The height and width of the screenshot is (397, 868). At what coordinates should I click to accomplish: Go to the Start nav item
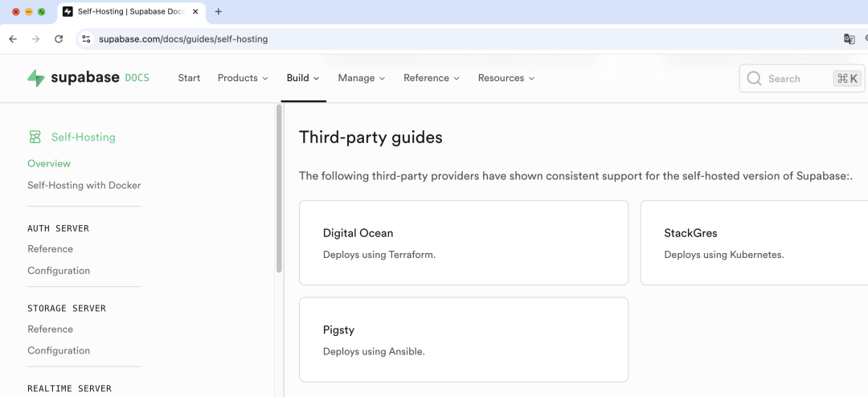pyautogui.click(x=189, y=78)
